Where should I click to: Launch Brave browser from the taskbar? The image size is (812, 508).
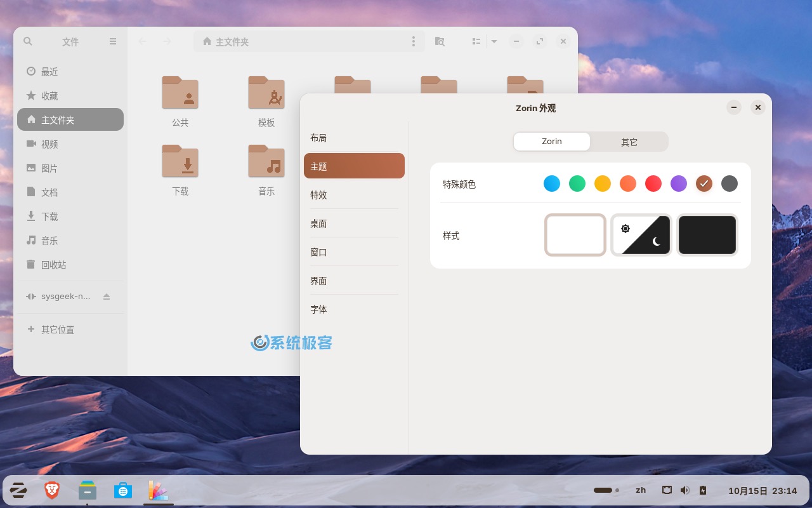click(x=52, y=490)
